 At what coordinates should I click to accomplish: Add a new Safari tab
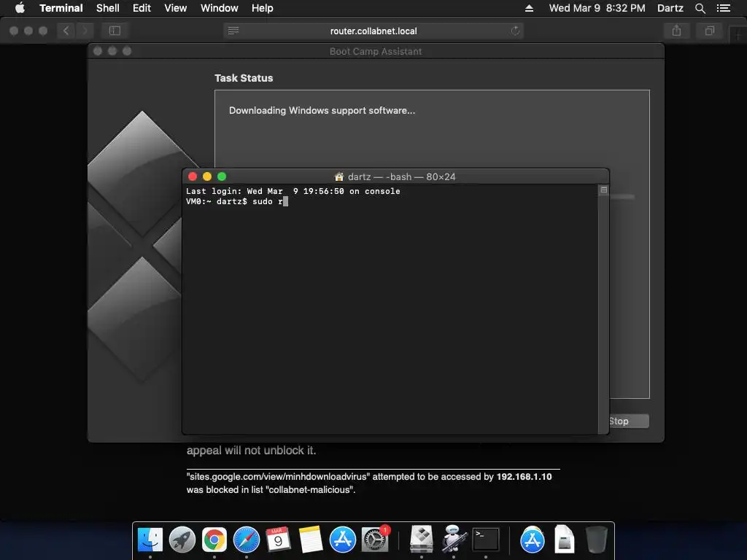coord(738,35)
